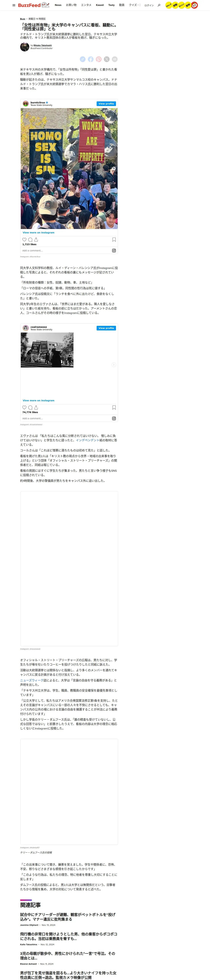Viewport: 210px width, 980px height.
Task: Like the burntcitrus Instagram post
Action: tap(24, 240)
